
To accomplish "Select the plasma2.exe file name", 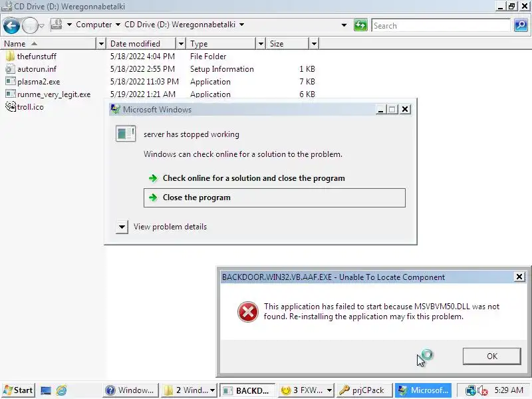I will pyautogui.click(x=39, y=82).
